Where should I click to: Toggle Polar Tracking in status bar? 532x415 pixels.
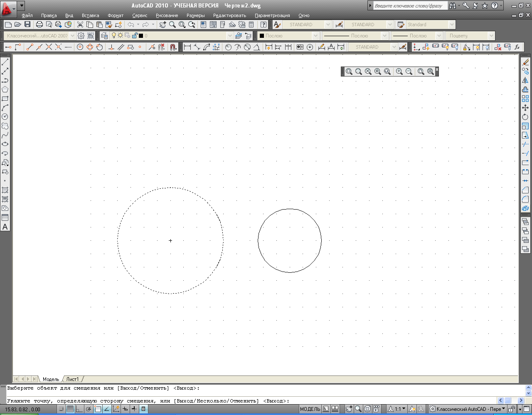89,409
